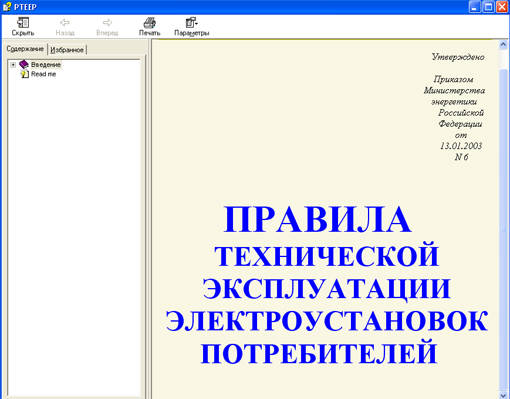This screenshot has width=510, height=399.
Task: Click the Read me help page icon
Action: click(25, 74)
